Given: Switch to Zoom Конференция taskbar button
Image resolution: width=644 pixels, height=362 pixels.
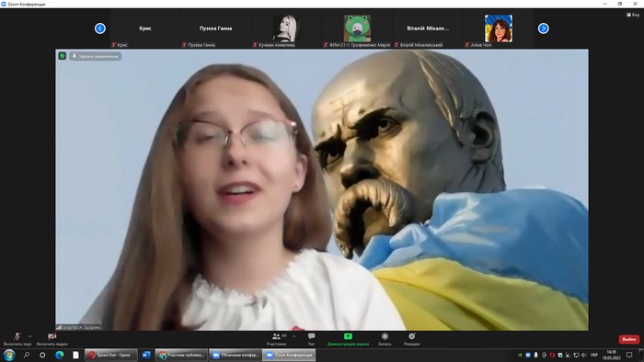Looking at the screenshot, I should coord(289,355).
